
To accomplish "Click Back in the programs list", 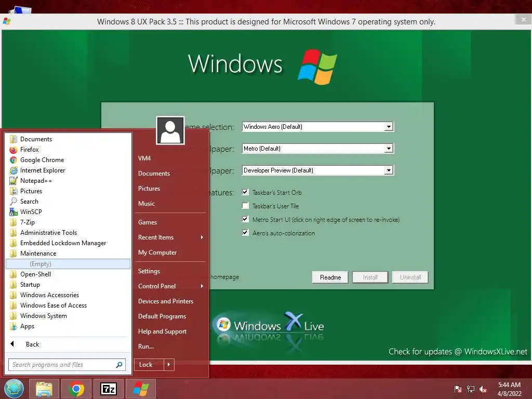I will (32, 344).
